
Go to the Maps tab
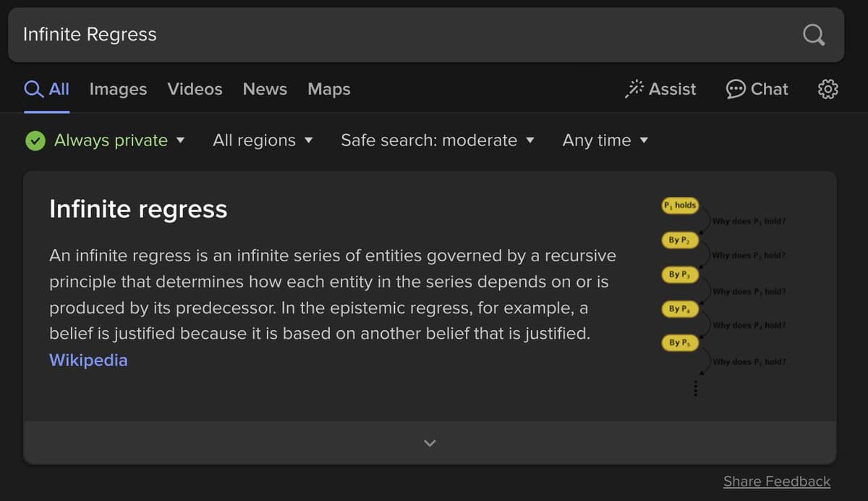pyautogui.click(x=328, y=89)
